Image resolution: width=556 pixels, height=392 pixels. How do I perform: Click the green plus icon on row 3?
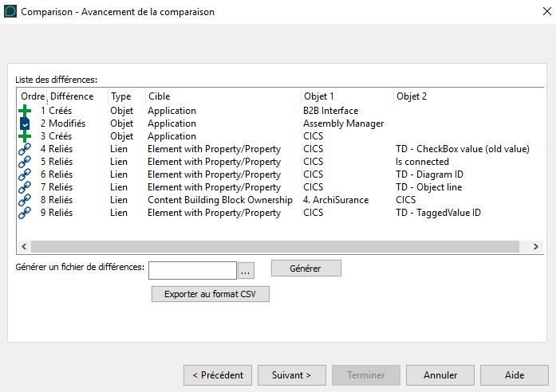click(25, 136)
